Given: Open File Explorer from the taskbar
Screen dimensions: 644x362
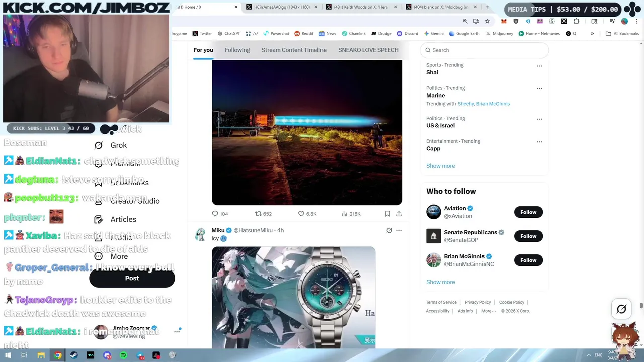Looking at the screenshot, I should tap(41, 355).
